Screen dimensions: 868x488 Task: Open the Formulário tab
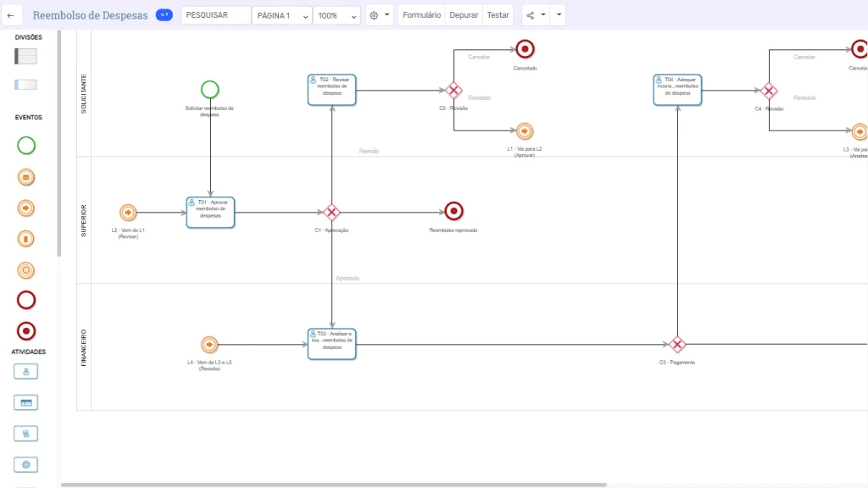click(421, 15)
